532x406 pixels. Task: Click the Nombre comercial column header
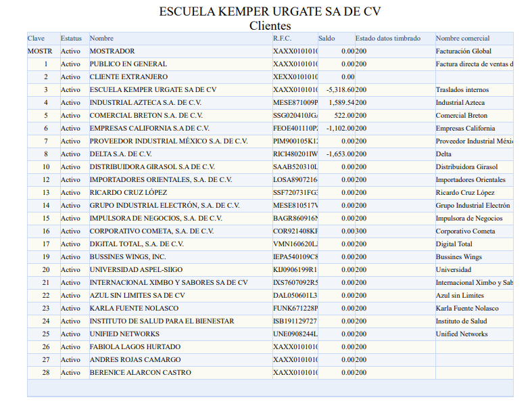coord(462,39)
